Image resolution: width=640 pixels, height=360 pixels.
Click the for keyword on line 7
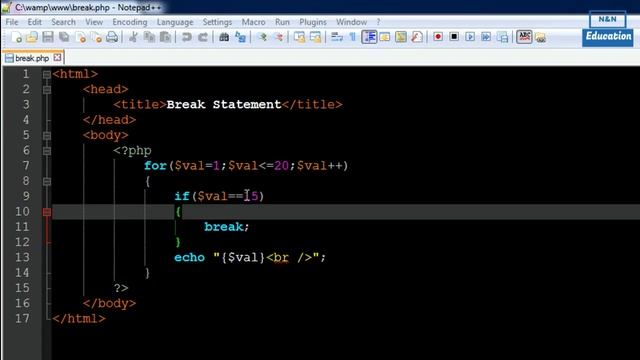(155, 166)
